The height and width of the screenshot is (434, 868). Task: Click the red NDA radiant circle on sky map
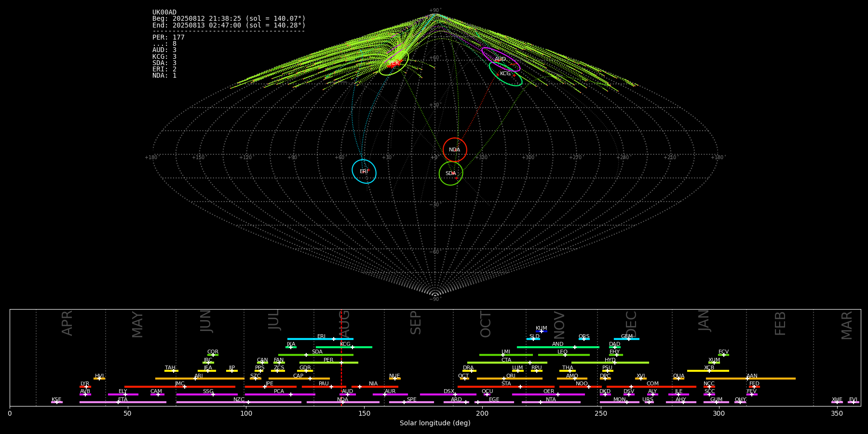tap(455, 149)
